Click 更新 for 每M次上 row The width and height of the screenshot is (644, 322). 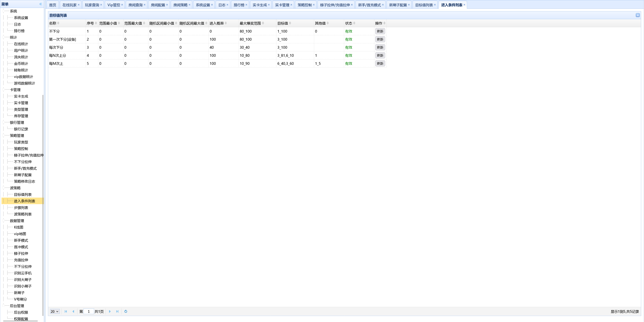point(380,64)
